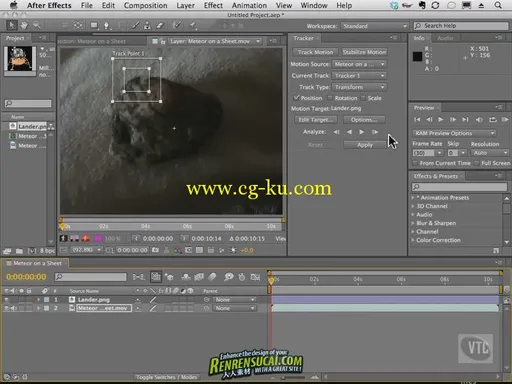This screenshot has width=512, height=384.
Task: Analyze one frame forward
Action: coord(375,132)
